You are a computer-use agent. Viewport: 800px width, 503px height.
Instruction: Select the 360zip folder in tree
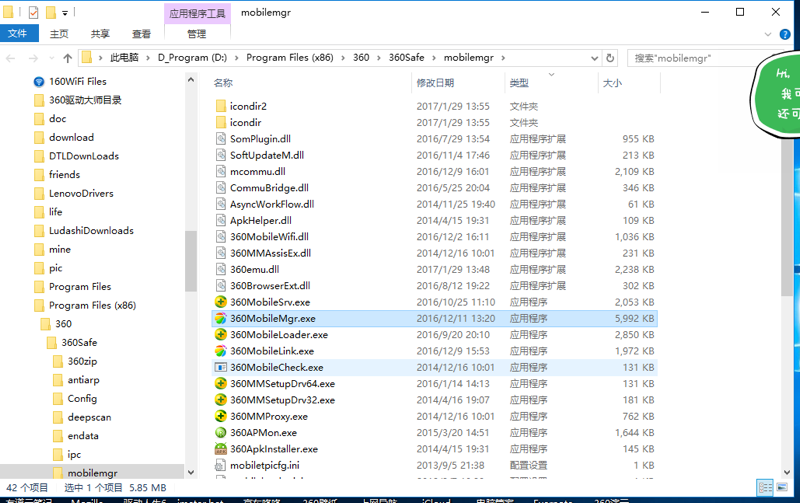pos(82,361)
